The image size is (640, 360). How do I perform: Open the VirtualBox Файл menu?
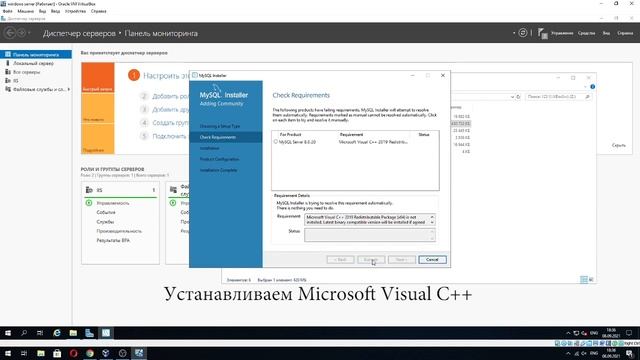[7, 11]
